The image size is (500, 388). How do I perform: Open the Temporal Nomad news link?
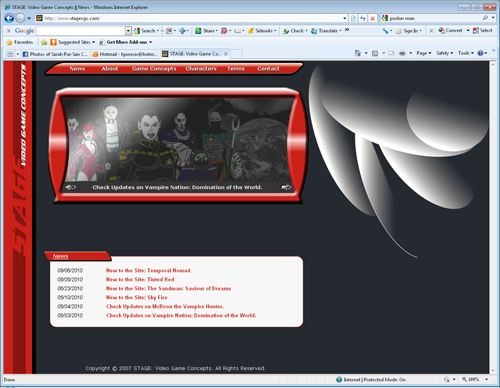point(148,270)
